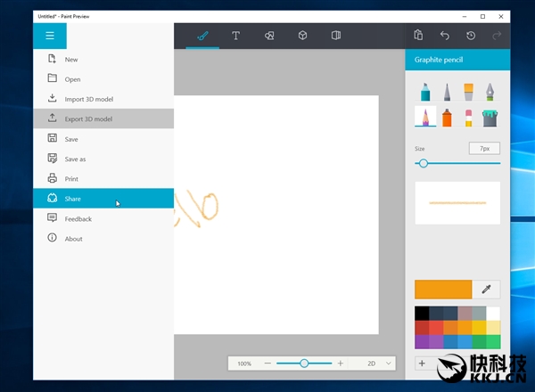Choose New from the menu
This screenshot has width=535, height=392.
(103, 60)
